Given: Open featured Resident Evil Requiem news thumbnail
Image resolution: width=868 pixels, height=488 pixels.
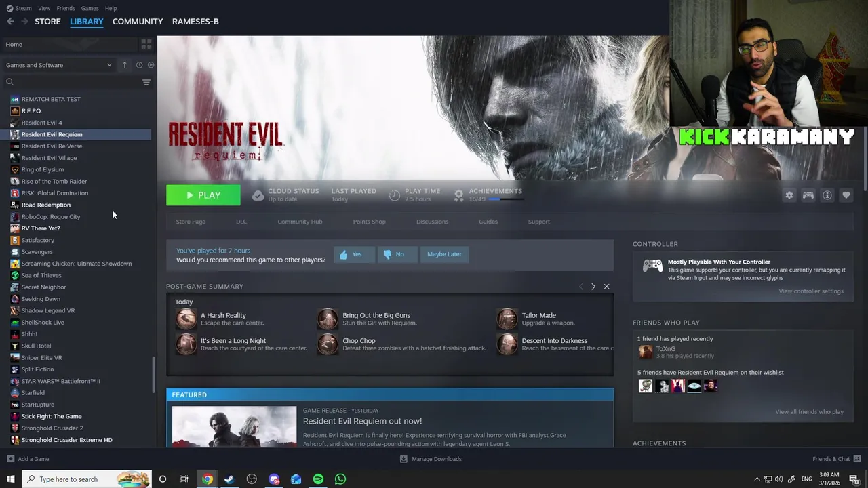Looking at the screenshot, I should coord(234,426).
